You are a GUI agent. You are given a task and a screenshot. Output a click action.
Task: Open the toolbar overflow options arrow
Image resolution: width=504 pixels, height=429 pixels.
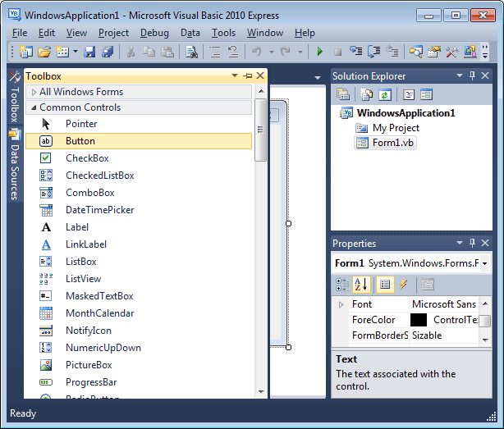485,52
